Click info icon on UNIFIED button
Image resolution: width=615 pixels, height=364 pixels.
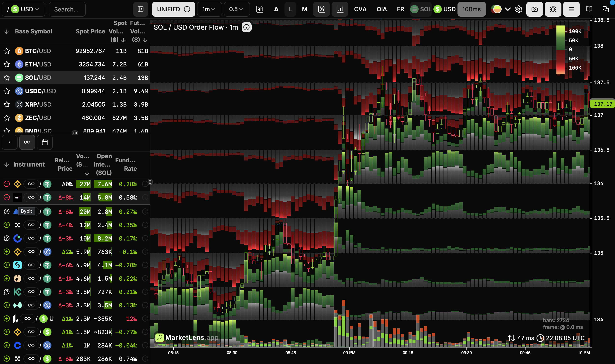point(187,9)
